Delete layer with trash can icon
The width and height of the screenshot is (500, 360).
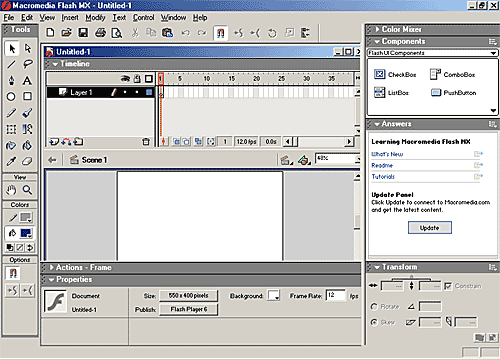click(146, 142)
